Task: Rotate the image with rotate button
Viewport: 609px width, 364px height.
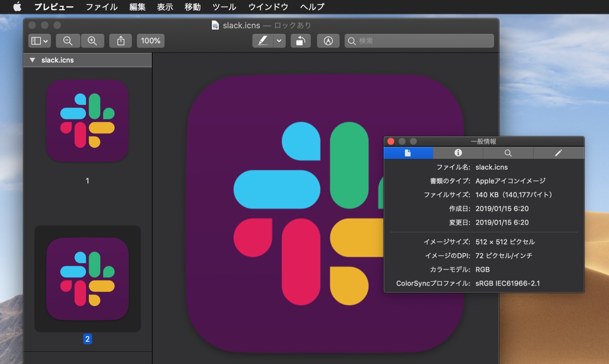Action: click(x=300, y=41)
